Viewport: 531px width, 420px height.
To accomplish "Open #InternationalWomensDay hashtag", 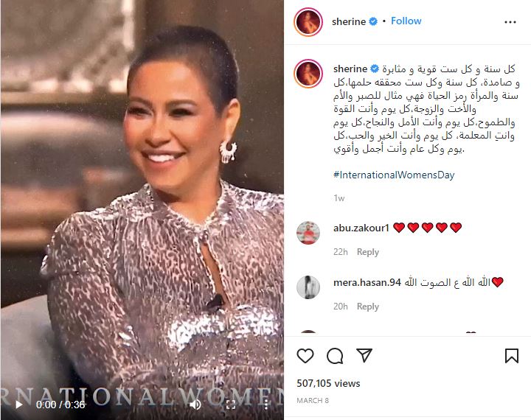I will 394,175.
